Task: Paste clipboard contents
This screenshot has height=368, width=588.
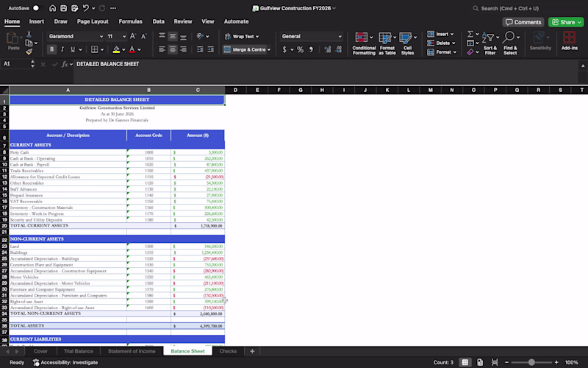Action: pyautogui.click(x=13, y=41)
